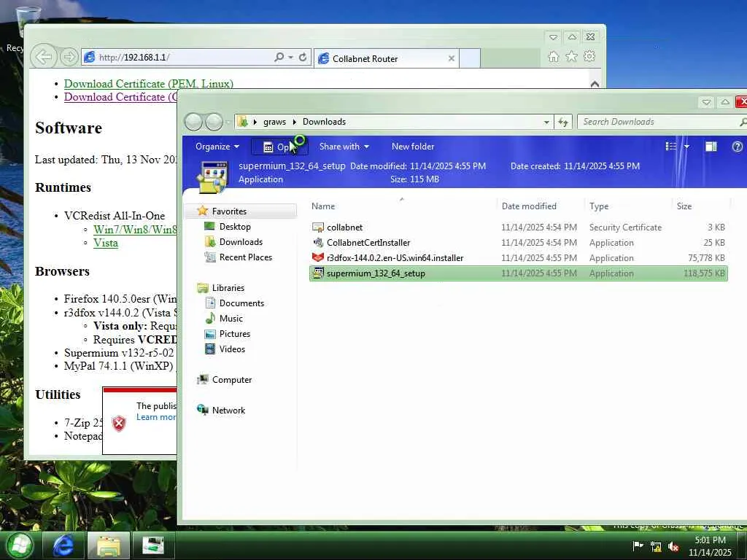Click the Explorer back navigation button

(193, 122)
